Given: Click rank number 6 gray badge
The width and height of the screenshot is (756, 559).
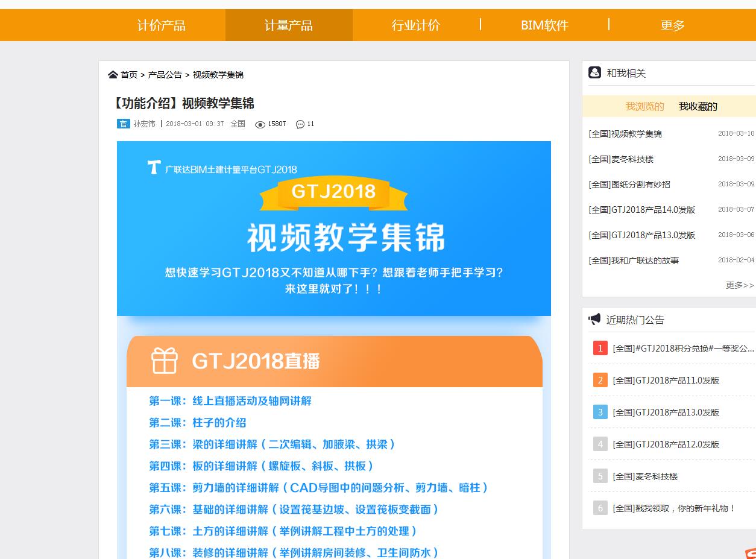Looking at the screenshot, I should 600,508.
